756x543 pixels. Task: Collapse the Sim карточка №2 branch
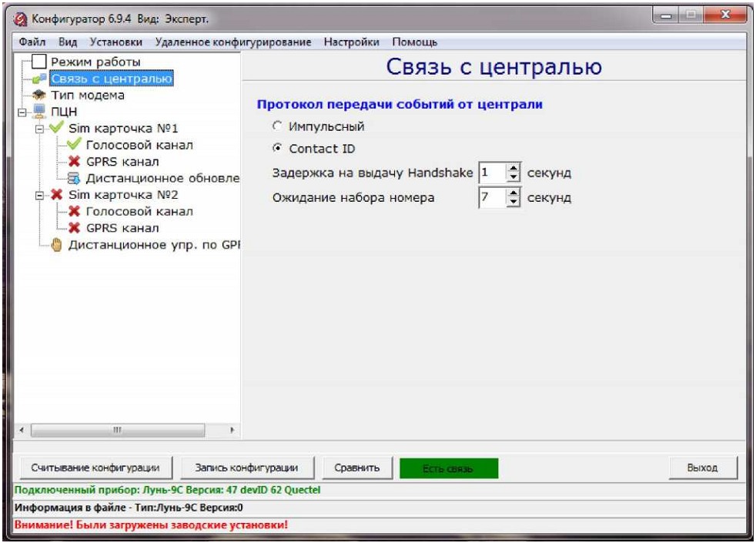[39, 196]
